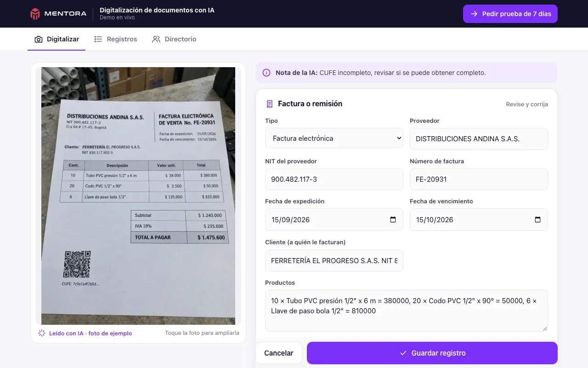
Task: Click the 'NIT del proveedor' label
Action: click(x=291, y=161)
